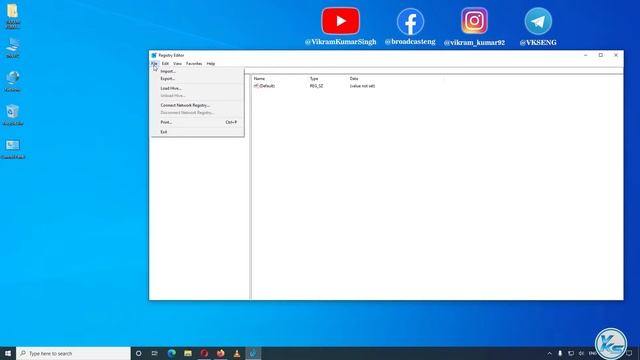The height and width of the screenshot is (360, 640).
Task: Close the Registry Editor window
Action: click(616, 55)
